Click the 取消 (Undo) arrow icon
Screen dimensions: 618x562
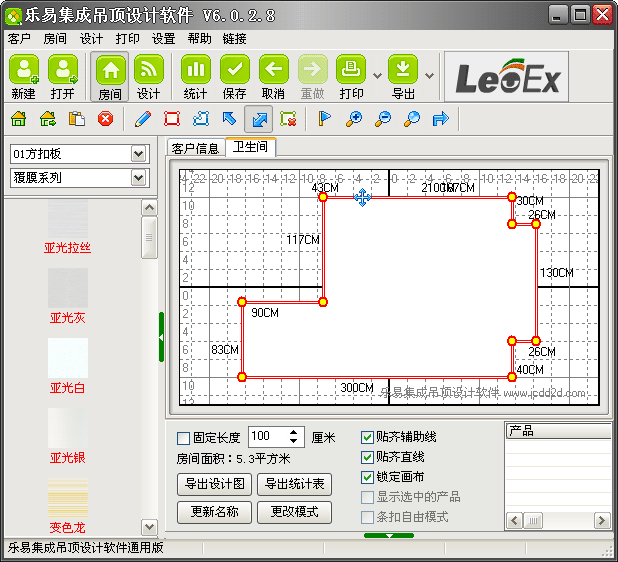click(273, 71)
